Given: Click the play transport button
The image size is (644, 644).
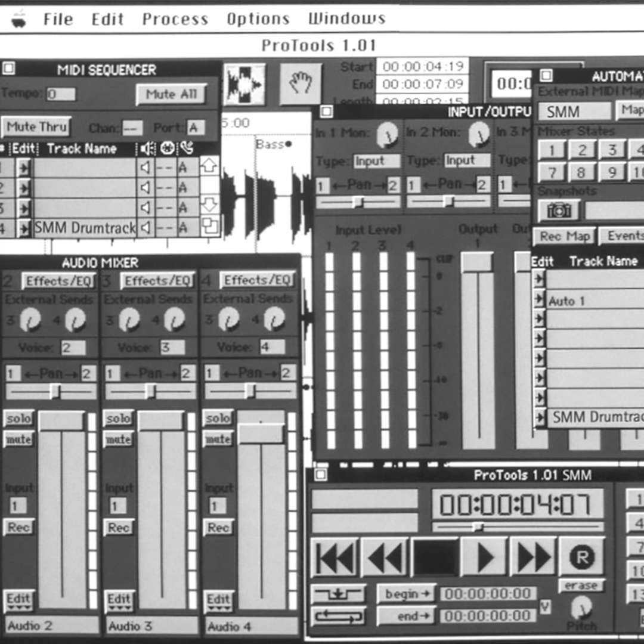Looking at the screenshot, I should coord(485,558).
